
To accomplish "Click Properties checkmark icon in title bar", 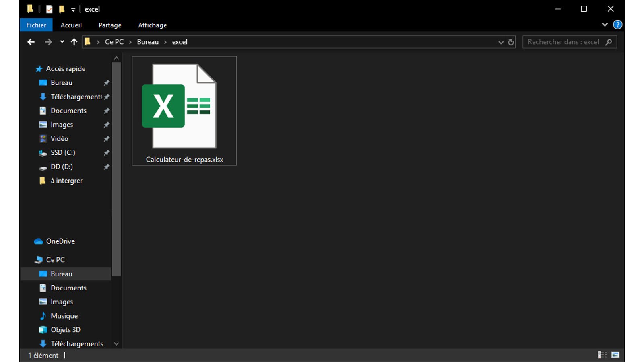I will pos(49,9).
